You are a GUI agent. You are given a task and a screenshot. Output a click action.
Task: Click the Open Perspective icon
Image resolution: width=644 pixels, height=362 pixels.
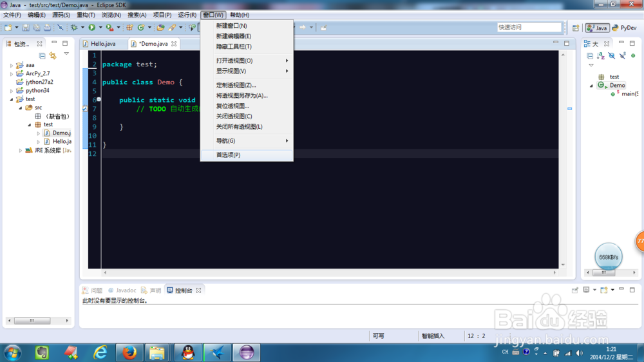[x=576, y=28]
